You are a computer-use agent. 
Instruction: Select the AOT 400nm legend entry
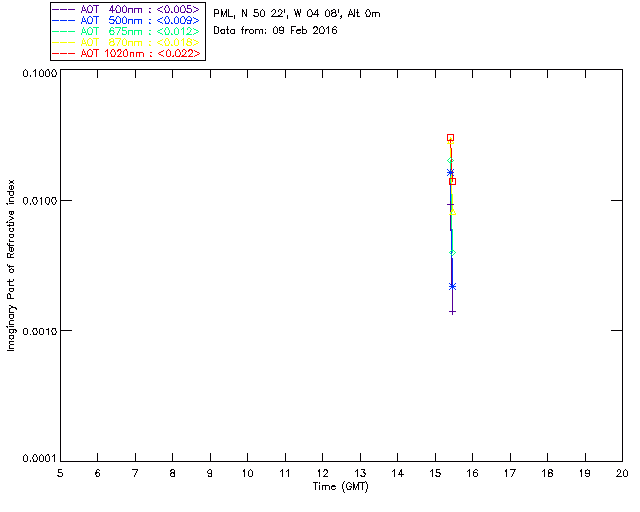coord(127,9)
